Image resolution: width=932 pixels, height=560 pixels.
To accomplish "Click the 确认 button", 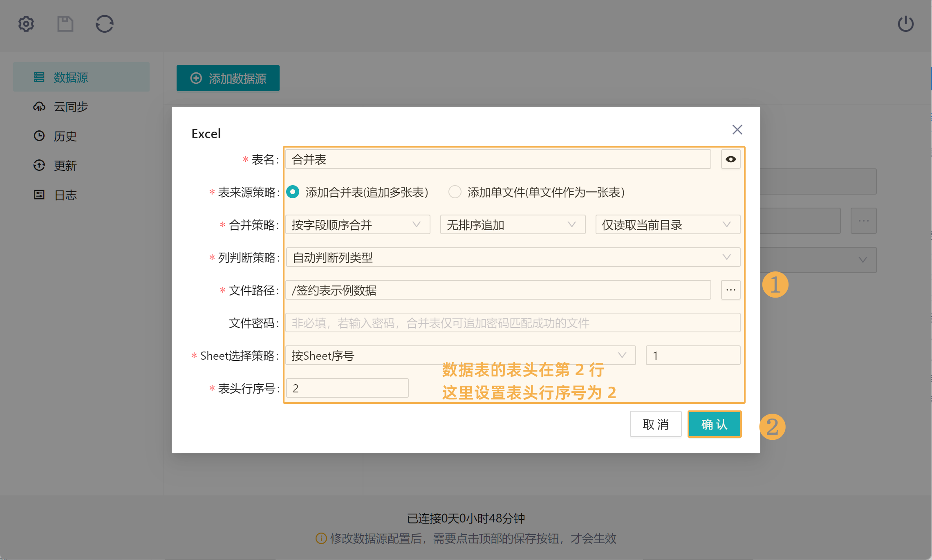I will 714,424.
